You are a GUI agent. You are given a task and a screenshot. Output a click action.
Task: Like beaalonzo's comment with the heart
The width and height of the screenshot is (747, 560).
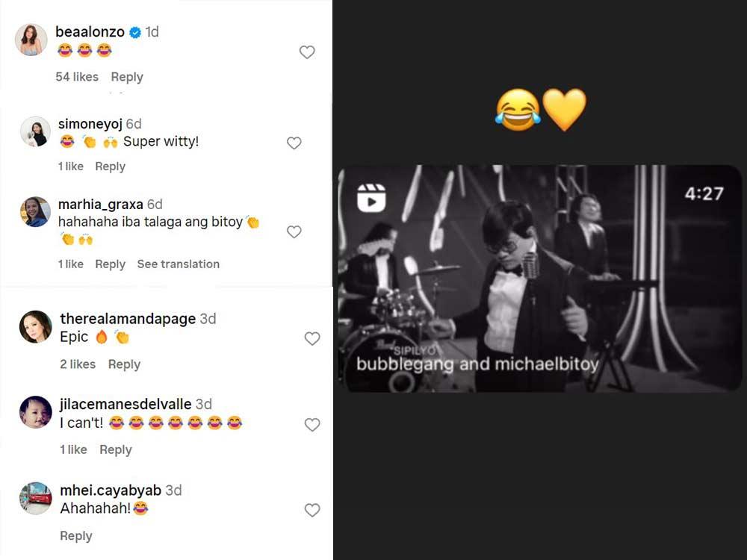[x=307, y=52]
